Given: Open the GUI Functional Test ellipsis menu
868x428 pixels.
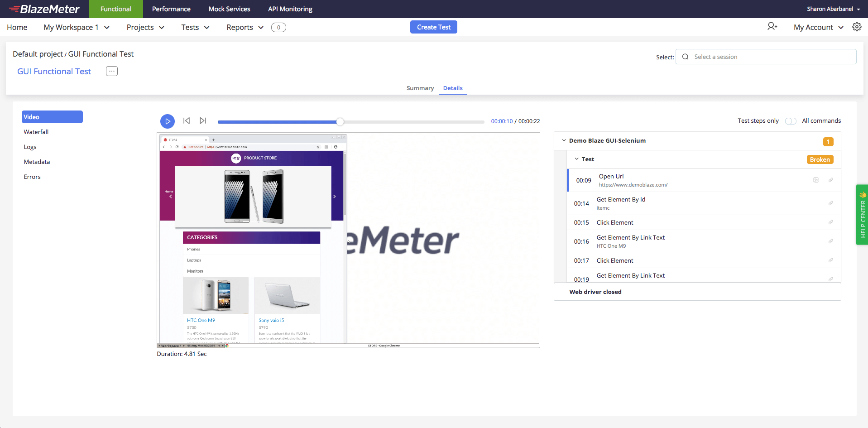Looking at the screenshot, I should pos(112,71).
